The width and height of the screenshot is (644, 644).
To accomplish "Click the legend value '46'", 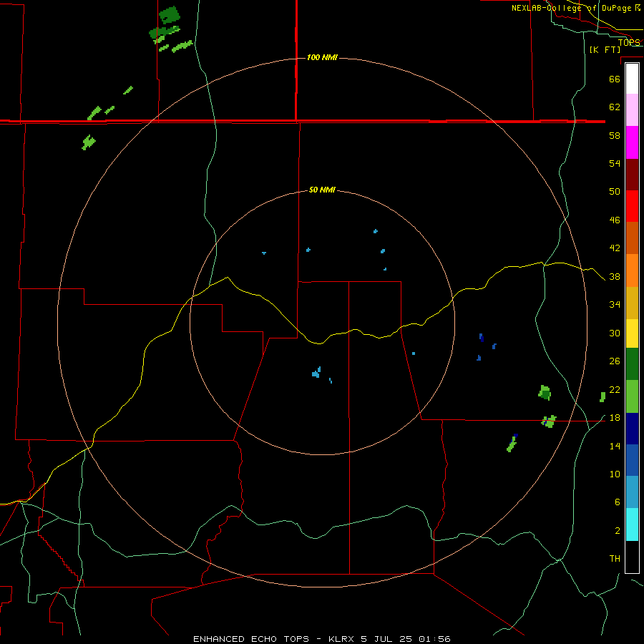I will (615, 220).
